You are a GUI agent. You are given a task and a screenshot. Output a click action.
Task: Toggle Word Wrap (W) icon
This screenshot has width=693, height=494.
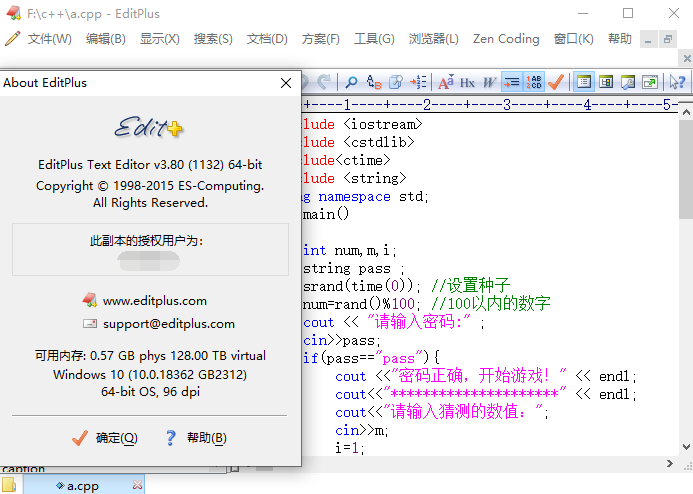(x=489, y=82)
